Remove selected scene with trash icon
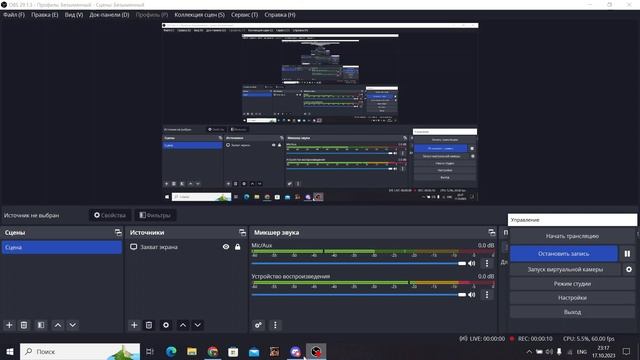 [24, 325]
